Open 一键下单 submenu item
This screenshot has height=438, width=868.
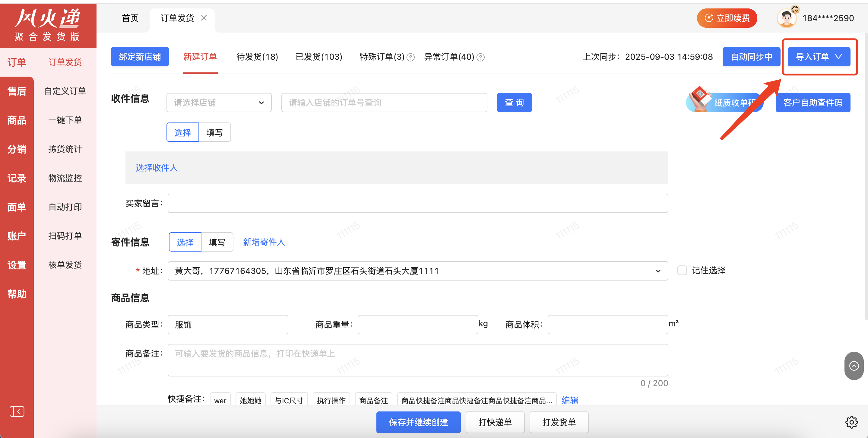(65, 120)
